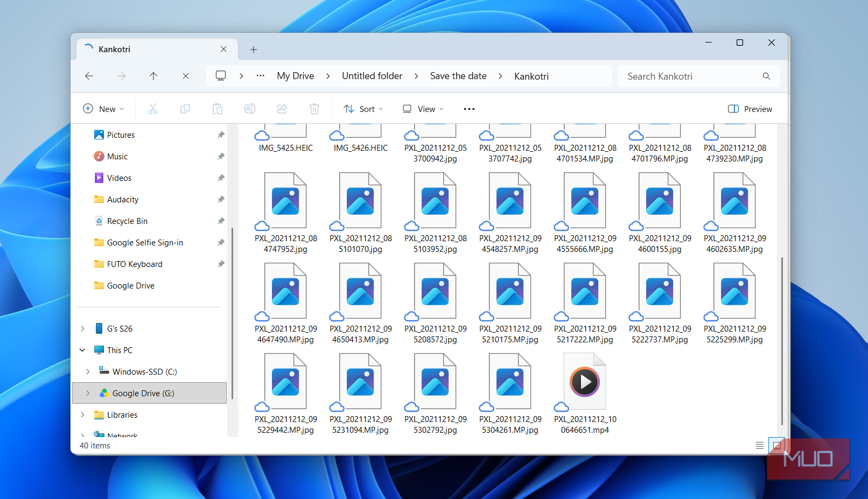Open Audacity folder in sidebar
Viewport: 868px width, 499px height.
pos(123,199)
